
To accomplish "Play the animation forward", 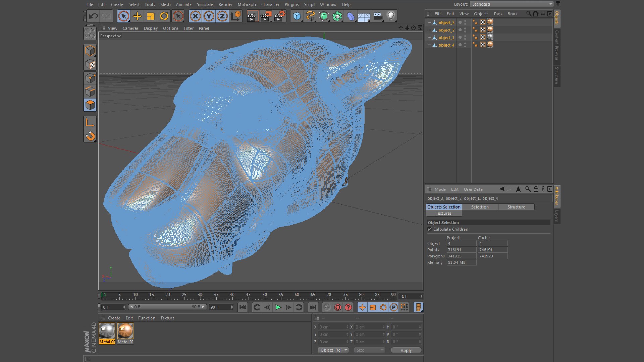I will pos(278,307).
